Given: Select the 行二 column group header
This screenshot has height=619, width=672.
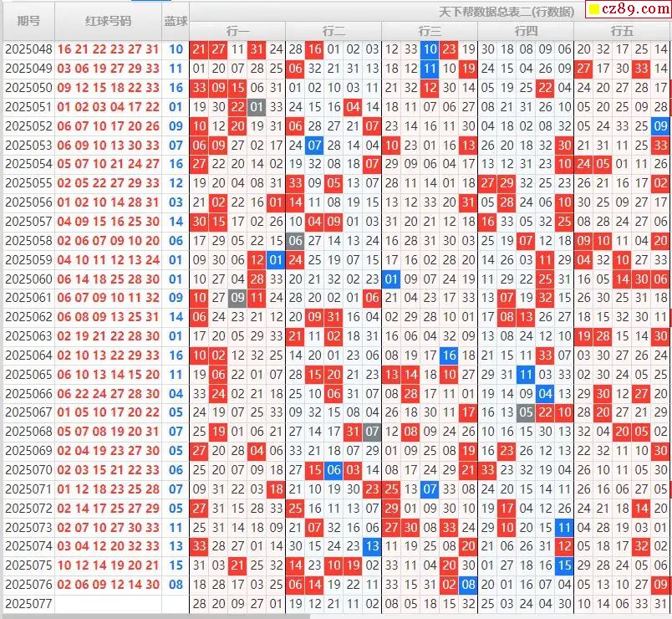Looking at the screenshot, I should 333,31.
